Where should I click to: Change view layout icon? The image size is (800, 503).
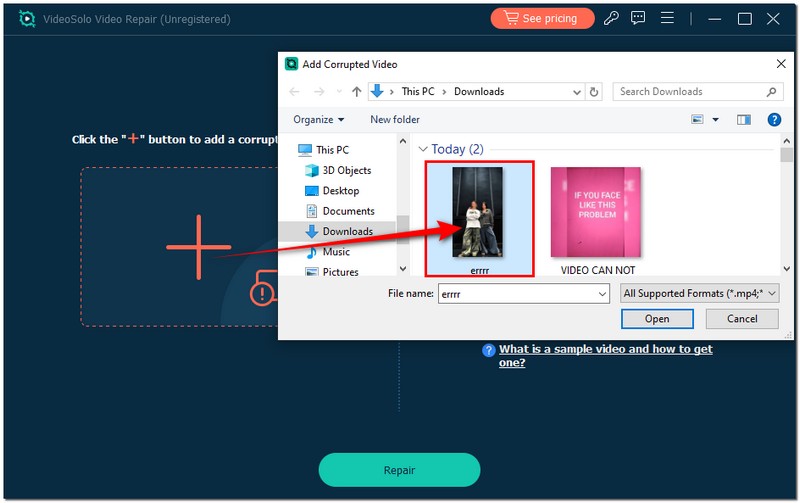697,119
